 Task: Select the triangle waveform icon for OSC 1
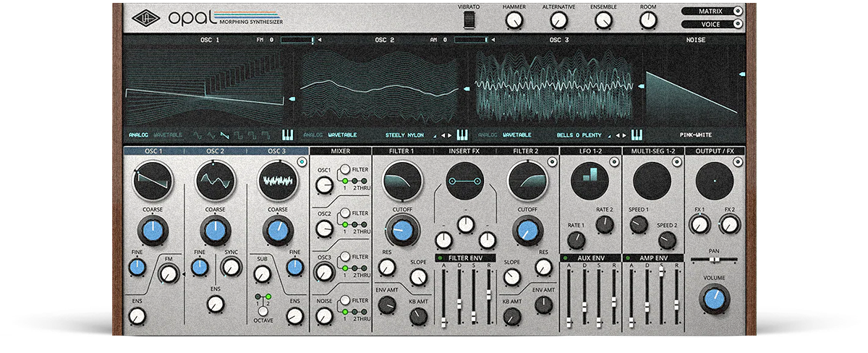coord(211,135)
